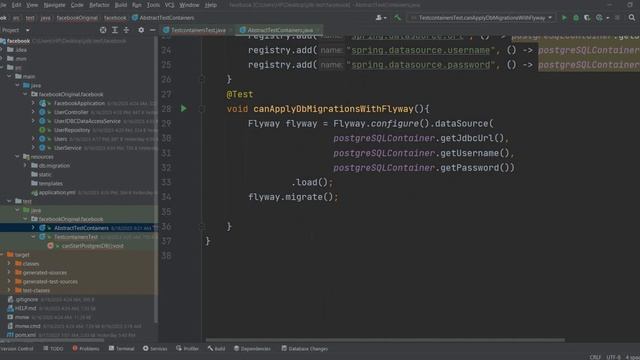Open the FacebookApplication class in the tree
Viewport: 640px width, 360px height.
[x=79, y=103]
